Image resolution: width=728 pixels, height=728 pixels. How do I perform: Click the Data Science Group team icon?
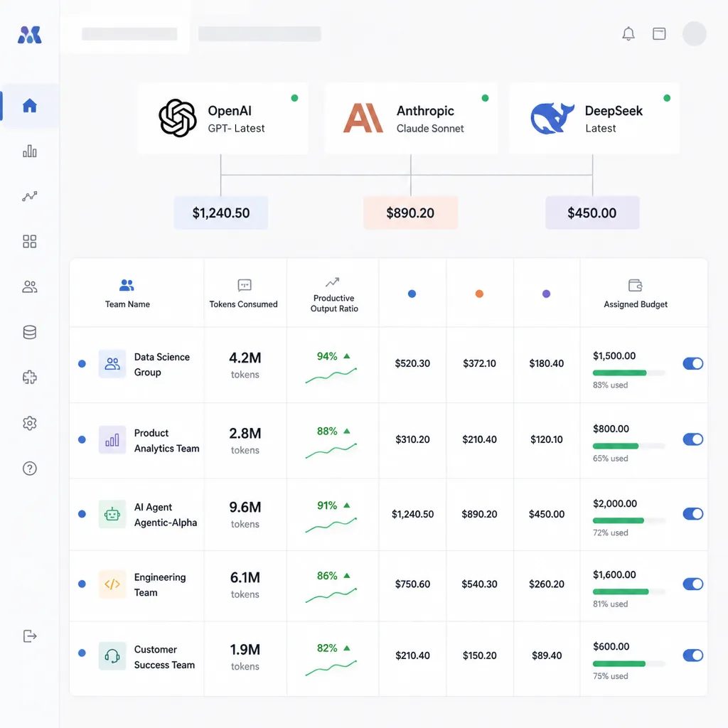click(112, 363)
